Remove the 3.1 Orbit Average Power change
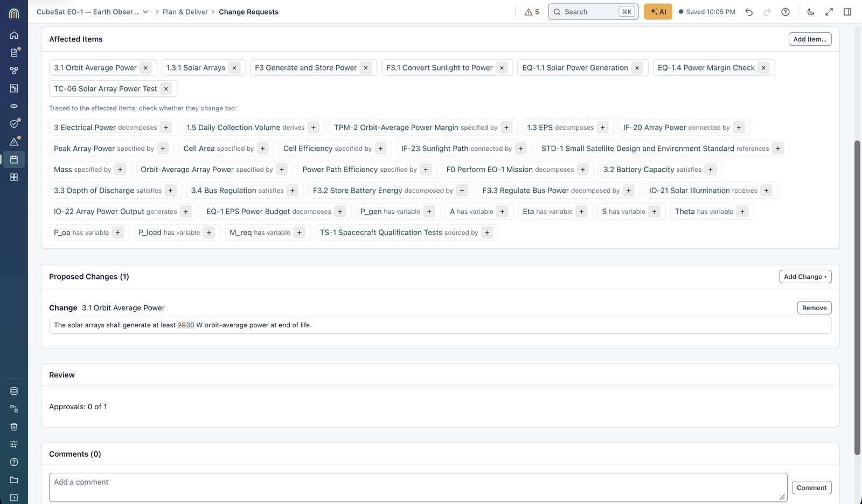Image resolution: width=862 pixels, height=504 pixels. click(x=814, y=308)
